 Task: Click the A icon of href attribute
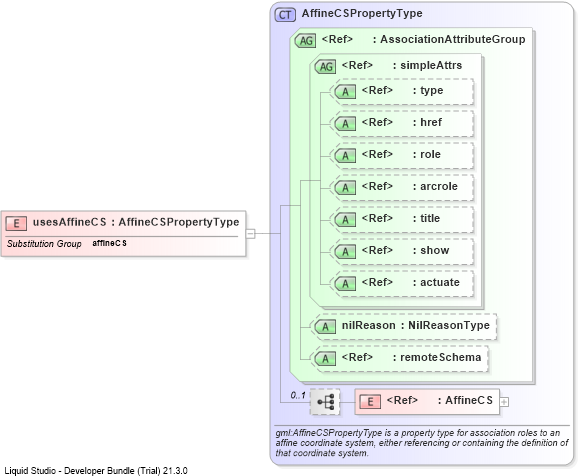click(x=345, y=124)
